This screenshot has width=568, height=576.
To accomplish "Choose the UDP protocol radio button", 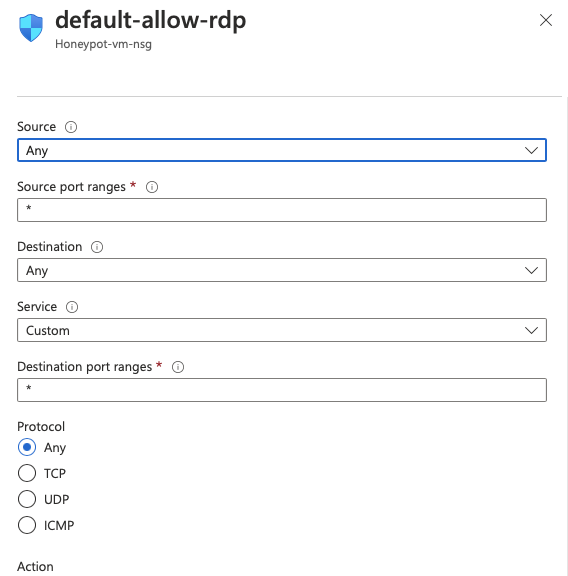I will tap(27, 499).
